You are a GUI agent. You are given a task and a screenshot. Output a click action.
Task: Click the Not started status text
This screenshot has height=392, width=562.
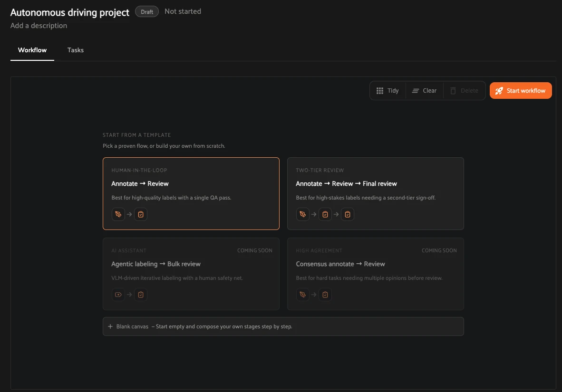tap(183, 11)
